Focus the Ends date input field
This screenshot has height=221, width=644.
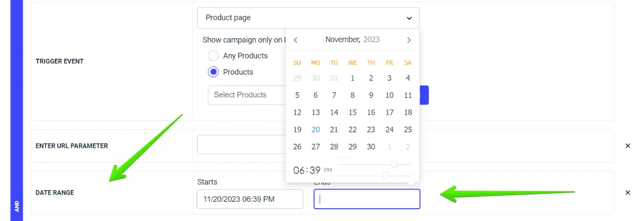click(366, 199)
